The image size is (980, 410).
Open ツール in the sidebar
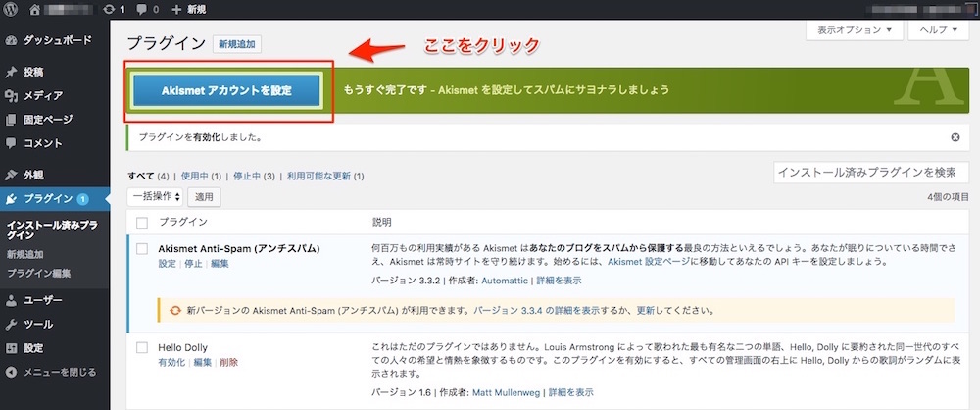click(54, 325)
